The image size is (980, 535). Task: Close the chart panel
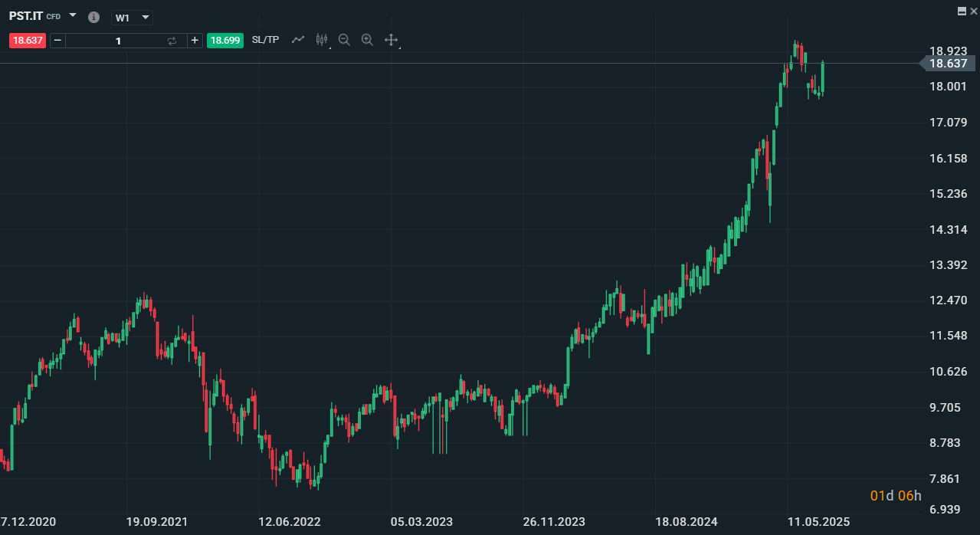point(974,11)
